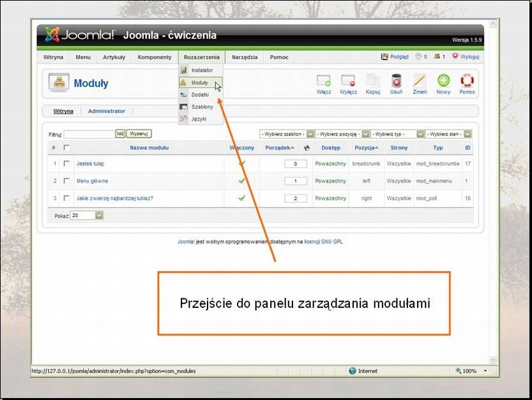
Task: Click the browser vertical scrollbar down arrow
Action: point(493,360)
